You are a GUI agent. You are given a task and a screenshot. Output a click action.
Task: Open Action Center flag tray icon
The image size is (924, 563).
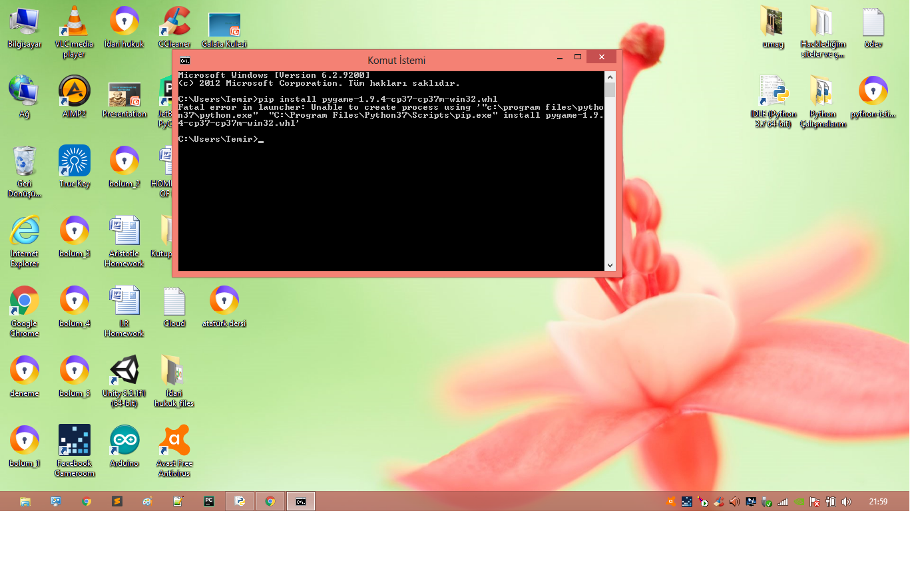tap(815, 502)
